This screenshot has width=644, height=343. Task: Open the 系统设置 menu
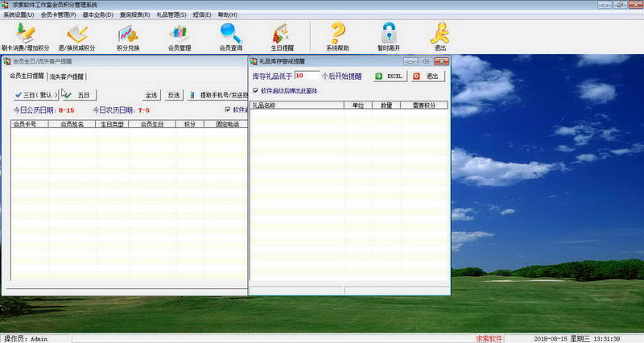(x=19, y=14)
